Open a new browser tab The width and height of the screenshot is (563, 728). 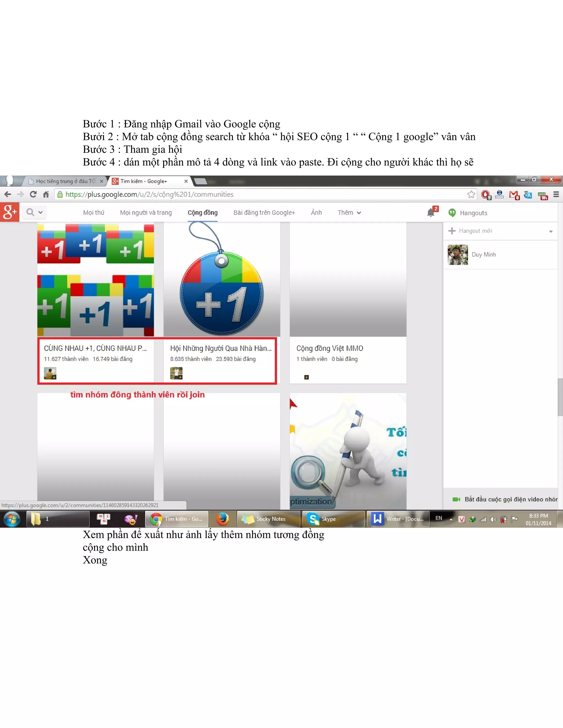[200, 181]
